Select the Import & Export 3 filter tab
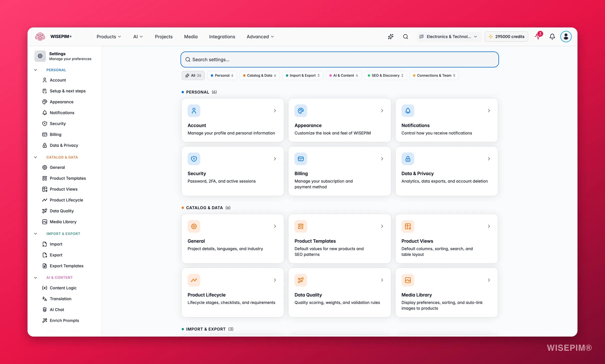605x364 pixels. 302,75
